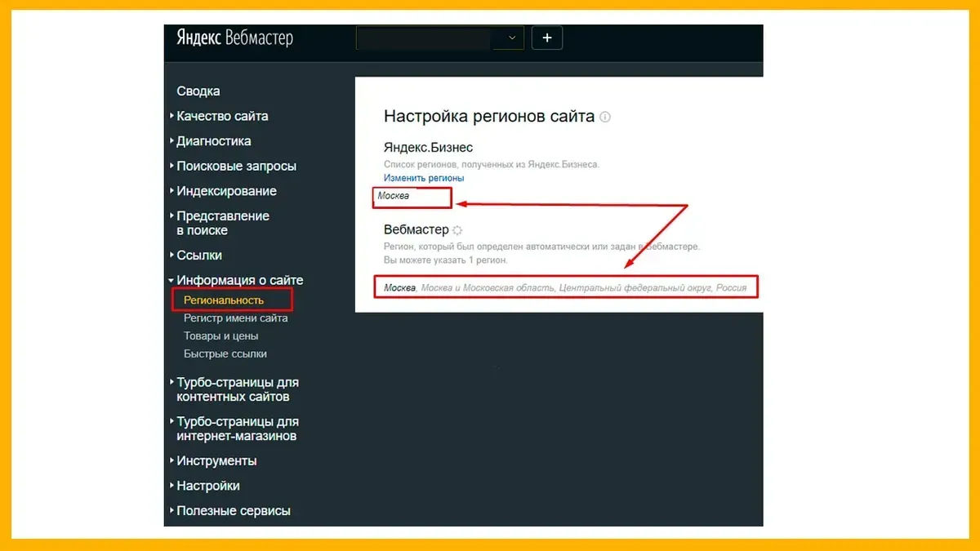This screenshot has height=551, width=980.
Task: Open the Инструменты menu item
Action: 216,461
